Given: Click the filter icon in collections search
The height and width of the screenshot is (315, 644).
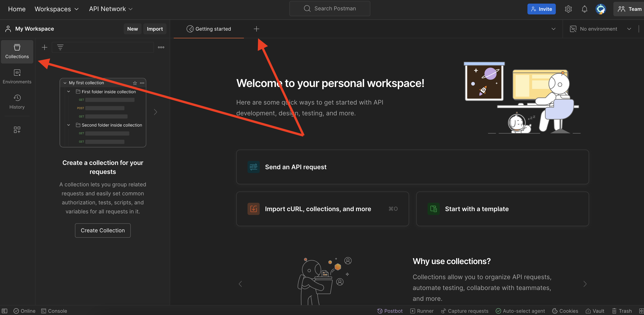Looking at the screenshot, I should point(60,47).
